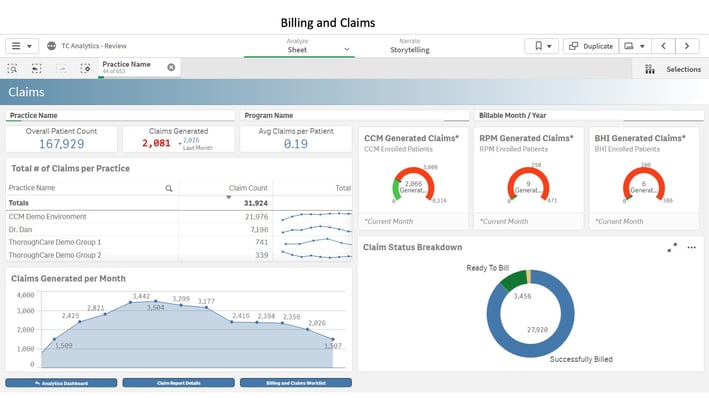Click the 2,026 data point label

point(317,323)
